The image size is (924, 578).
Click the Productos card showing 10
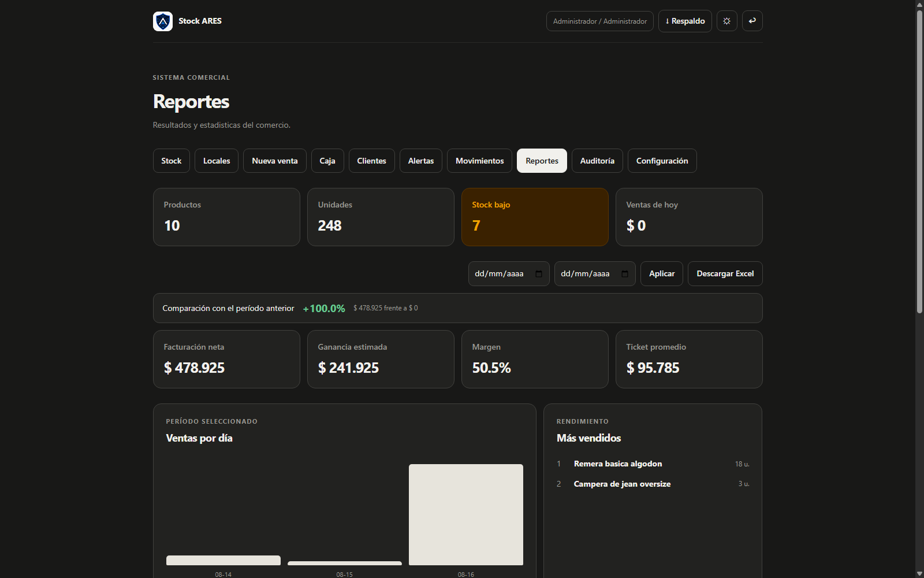point(226,217)
